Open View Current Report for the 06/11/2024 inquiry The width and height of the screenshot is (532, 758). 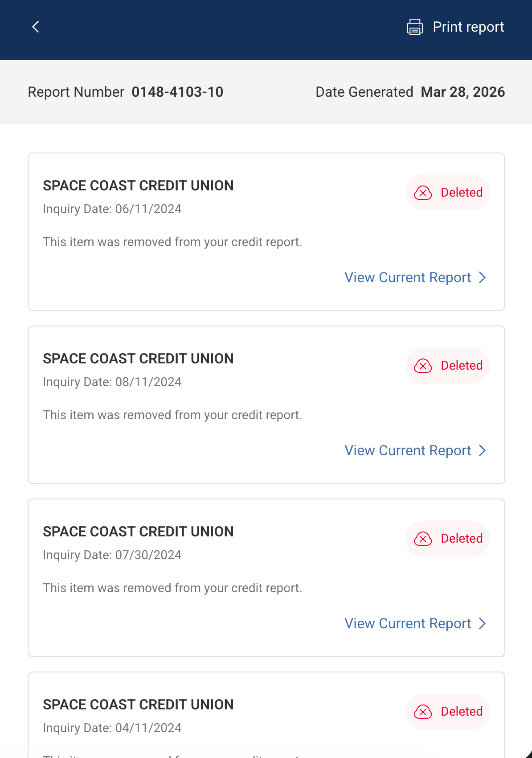point(407,277)
